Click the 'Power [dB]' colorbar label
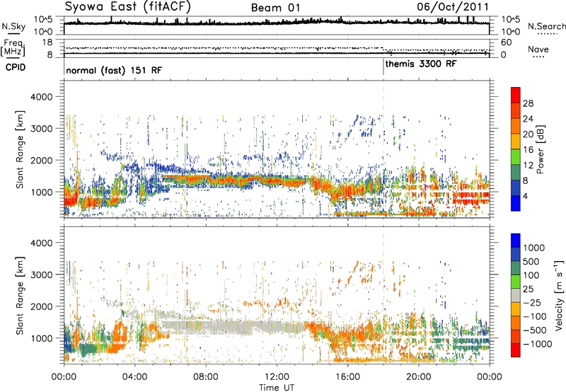 [x=540, y=149]
